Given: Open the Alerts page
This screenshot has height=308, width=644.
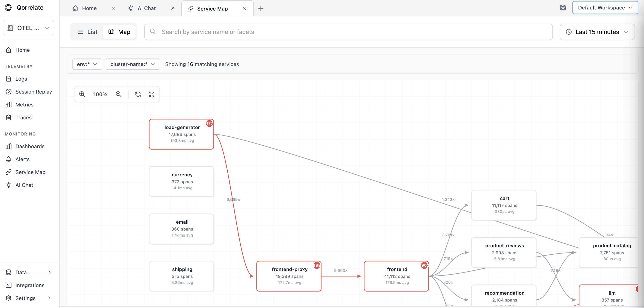Looking at the screenshot, I should [x=22, y=159].
